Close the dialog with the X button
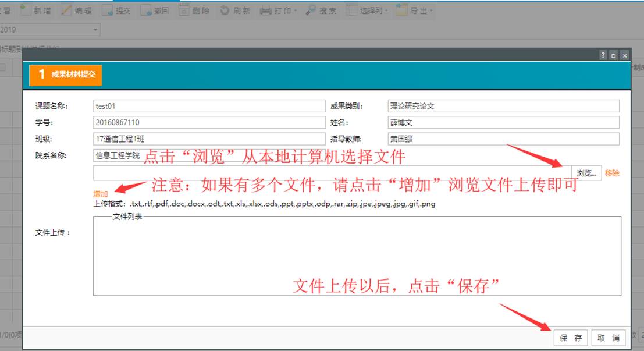This screenshot has width=644, height=351. [x=624, y=55]
